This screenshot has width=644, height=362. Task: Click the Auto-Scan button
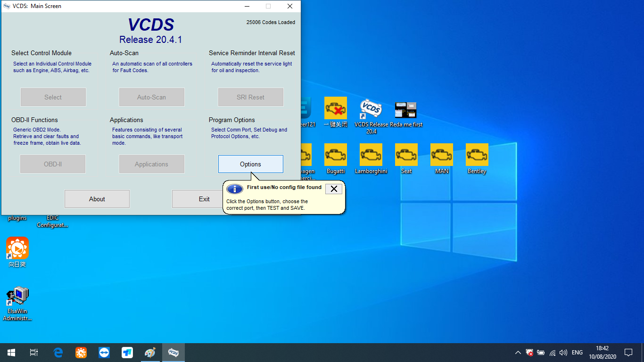click(x=151, y=97)
